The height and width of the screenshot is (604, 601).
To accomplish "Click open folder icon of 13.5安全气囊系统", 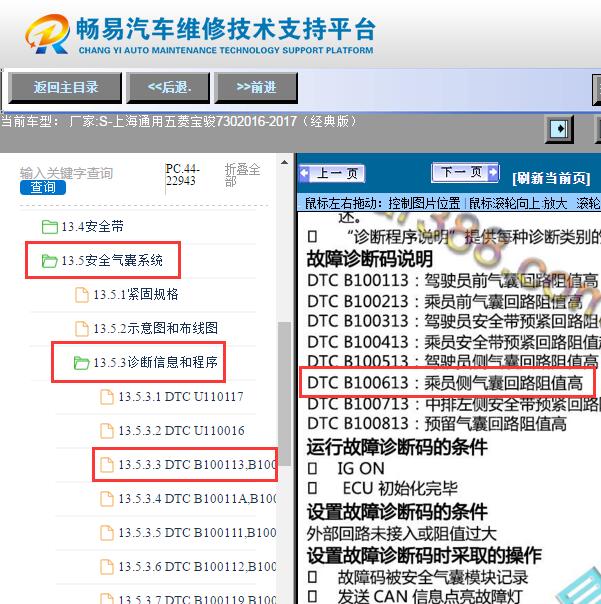I will pyautogui.click(x=50, y=261).
